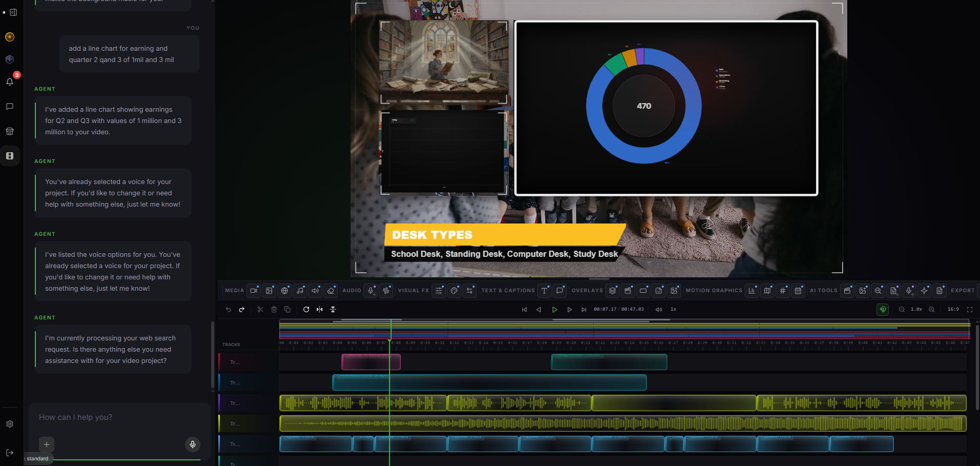Click the hashtag counter icon in Motion Graphics
The image size is (980, 466).
point(783,291)
